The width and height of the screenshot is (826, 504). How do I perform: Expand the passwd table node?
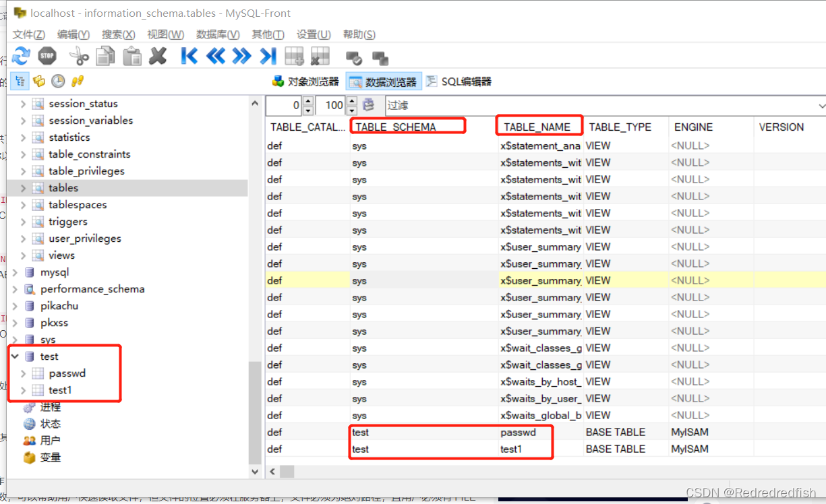(x=23, y=373)
